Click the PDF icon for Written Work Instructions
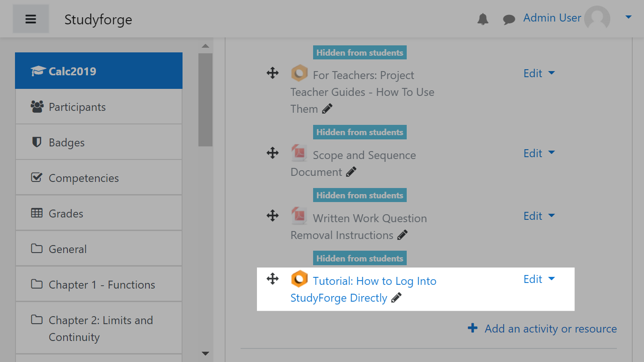 click(299, 216)
